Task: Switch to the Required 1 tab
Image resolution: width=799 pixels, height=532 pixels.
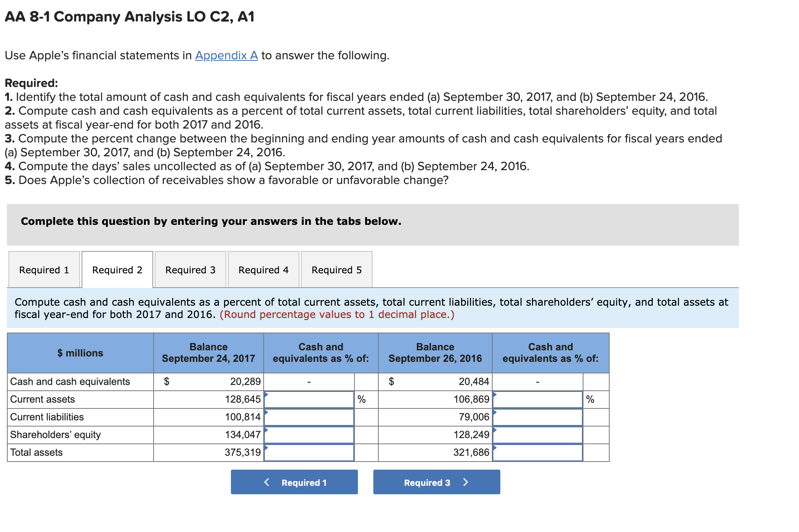Action: (43, 269)
